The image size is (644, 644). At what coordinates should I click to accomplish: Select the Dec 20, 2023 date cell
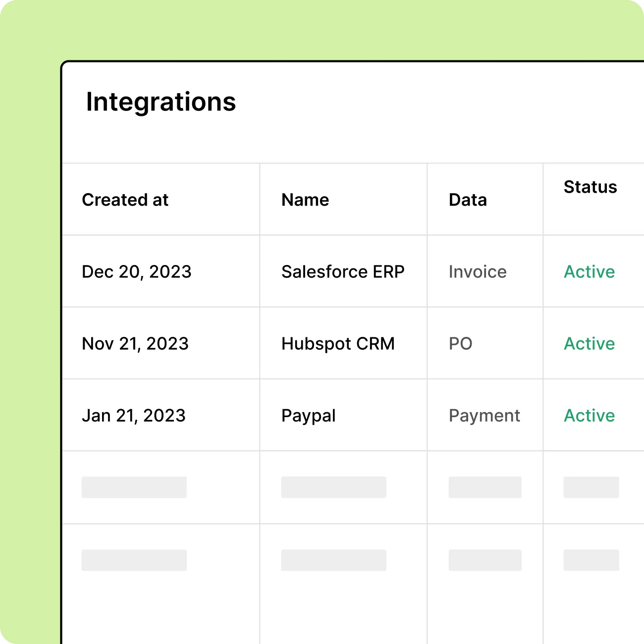pyautogui.click(x=137, y=272)
